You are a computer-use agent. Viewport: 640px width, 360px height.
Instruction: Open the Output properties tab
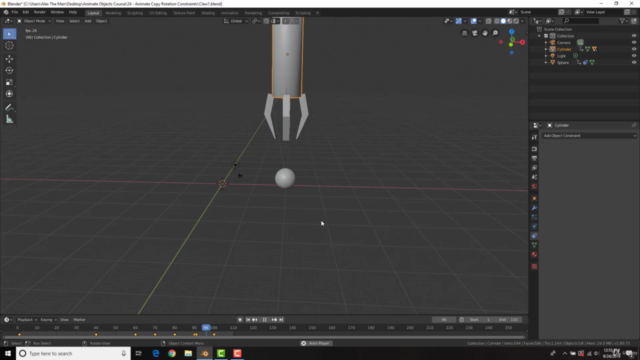pyautogui.click(x=534, y=158)
